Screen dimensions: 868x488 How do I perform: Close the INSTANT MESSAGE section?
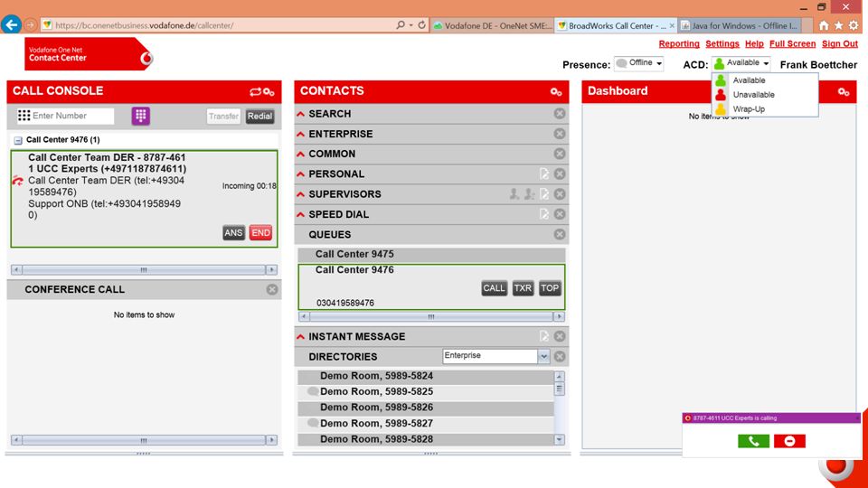560,336
